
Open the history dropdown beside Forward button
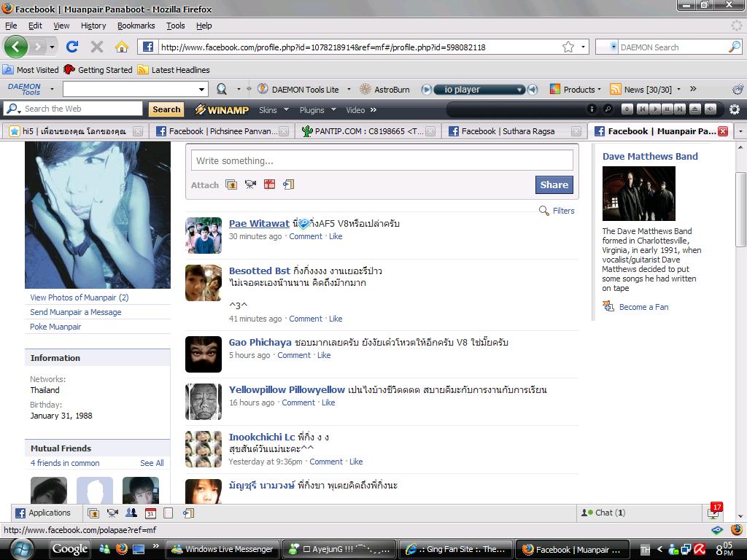pos(52,47)
